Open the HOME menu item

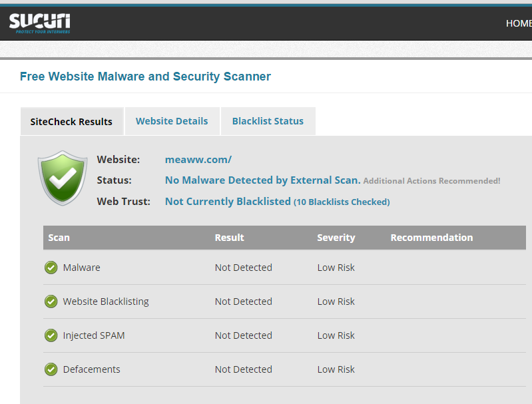[519, 23]
